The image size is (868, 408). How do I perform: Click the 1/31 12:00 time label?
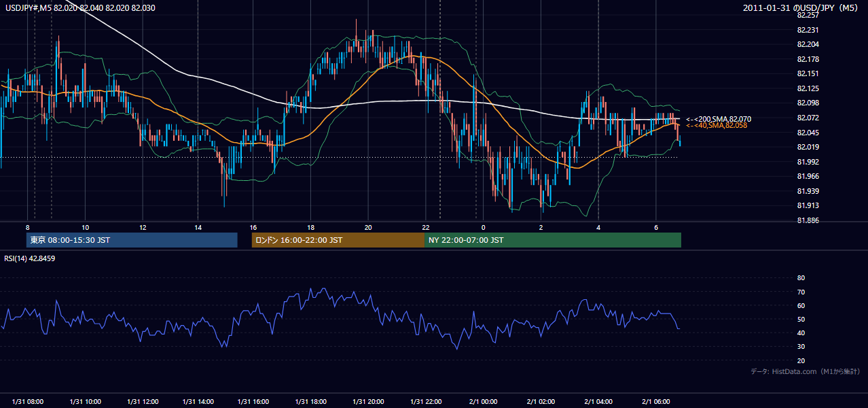coord(143,402)
